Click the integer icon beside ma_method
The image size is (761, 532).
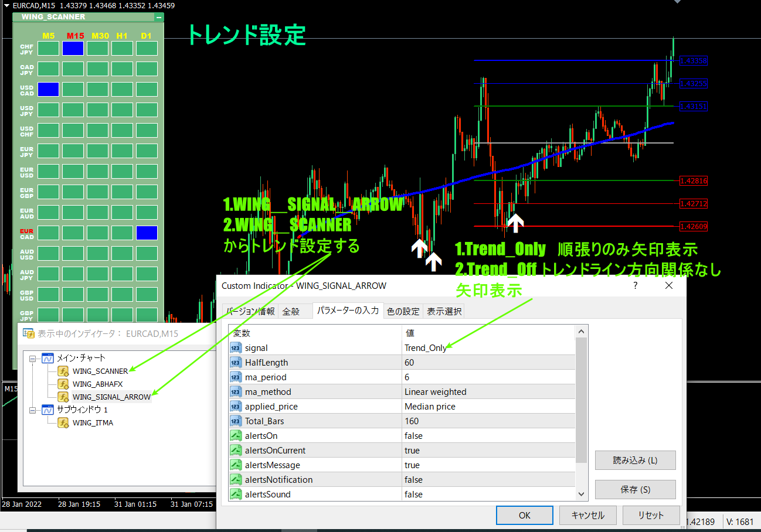[x=236, y=392]
